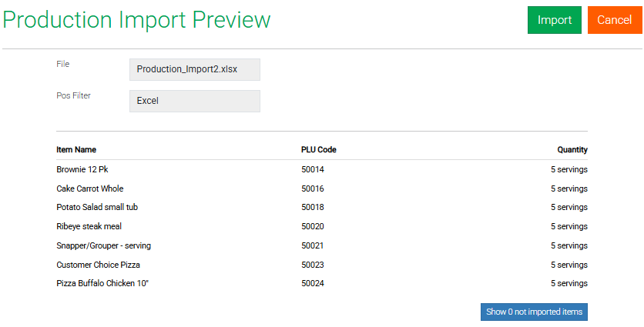Click the Potato Salad small tub item
Screen dimensions: 644x327
click(97, 207)
